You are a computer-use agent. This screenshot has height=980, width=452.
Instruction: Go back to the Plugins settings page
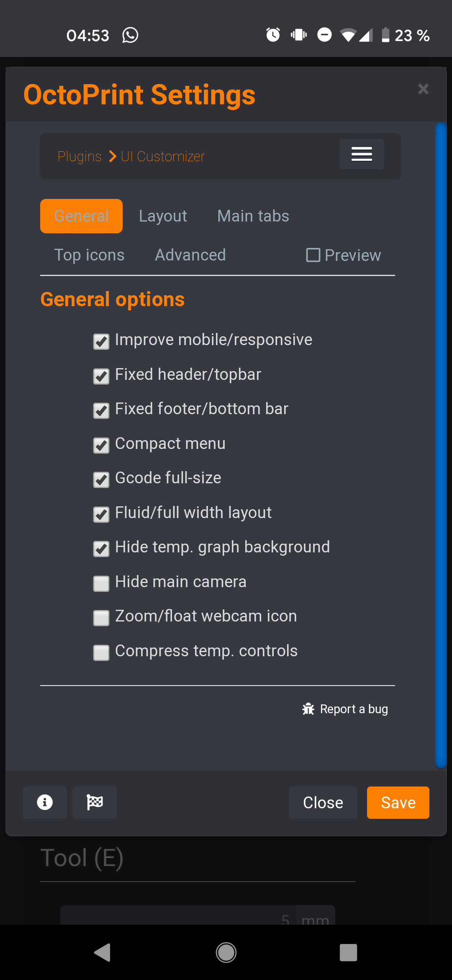(80, 156)
